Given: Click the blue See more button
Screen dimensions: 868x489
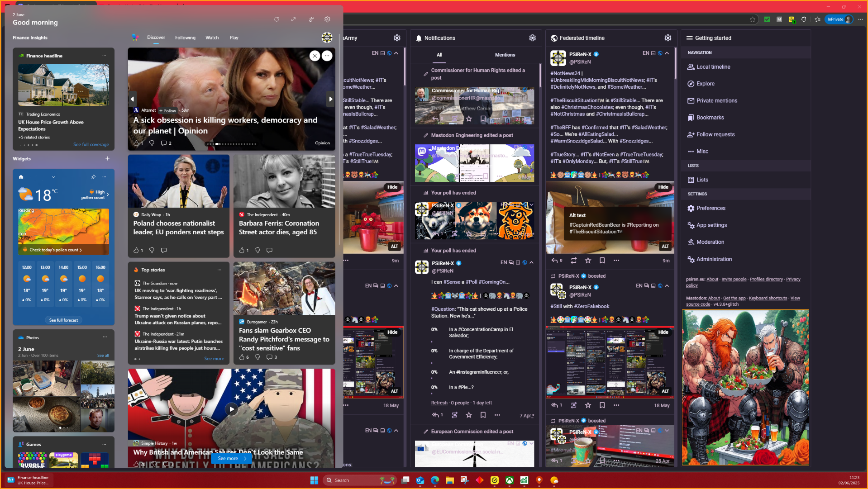Looking at the screenshot, I should [232, 459].
